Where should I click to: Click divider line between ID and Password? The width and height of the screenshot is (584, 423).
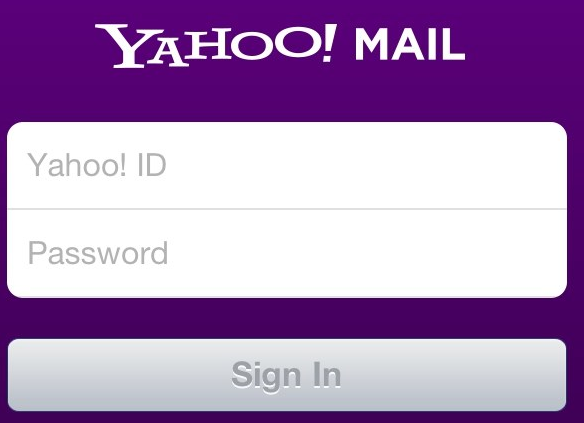tap(287, 209)
